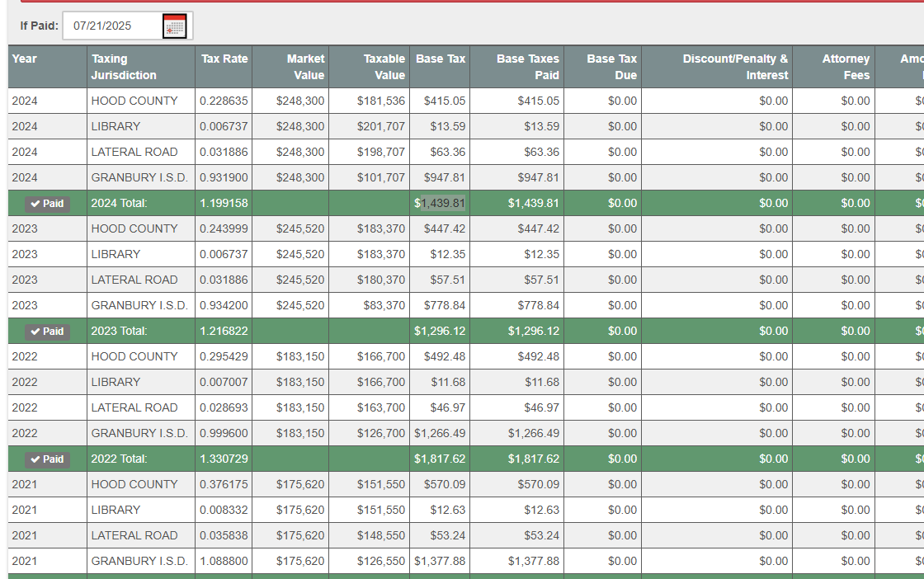Click the Market Value column header
Viewport: 924px width, 579px height.
click(x=305, y=67)
